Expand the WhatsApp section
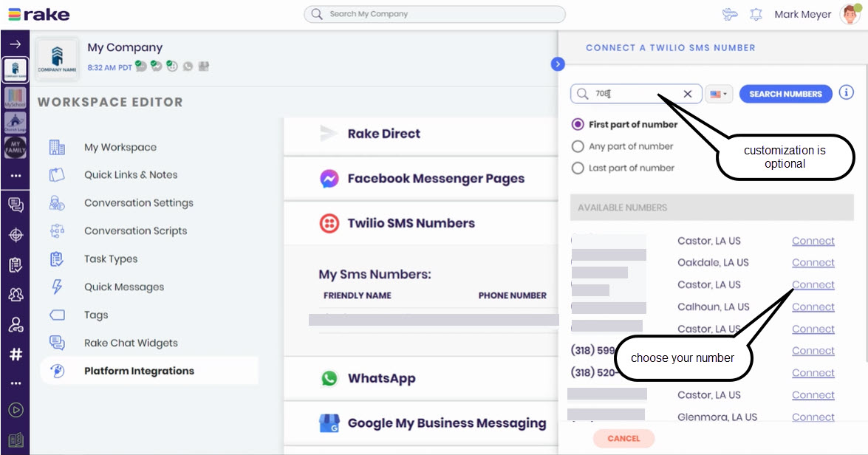The image size is (868, 455). [421, 379]
